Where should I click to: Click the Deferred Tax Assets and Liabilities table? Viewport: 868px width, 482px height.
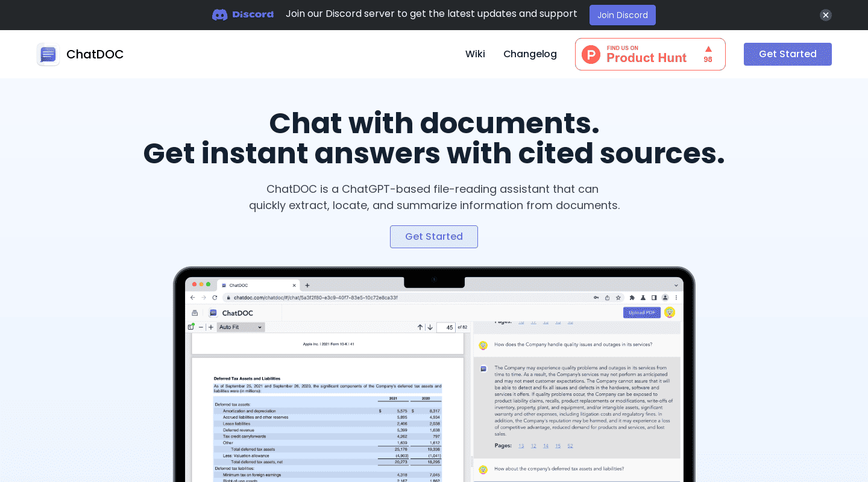pyautogui.click(x=328, y=438)
